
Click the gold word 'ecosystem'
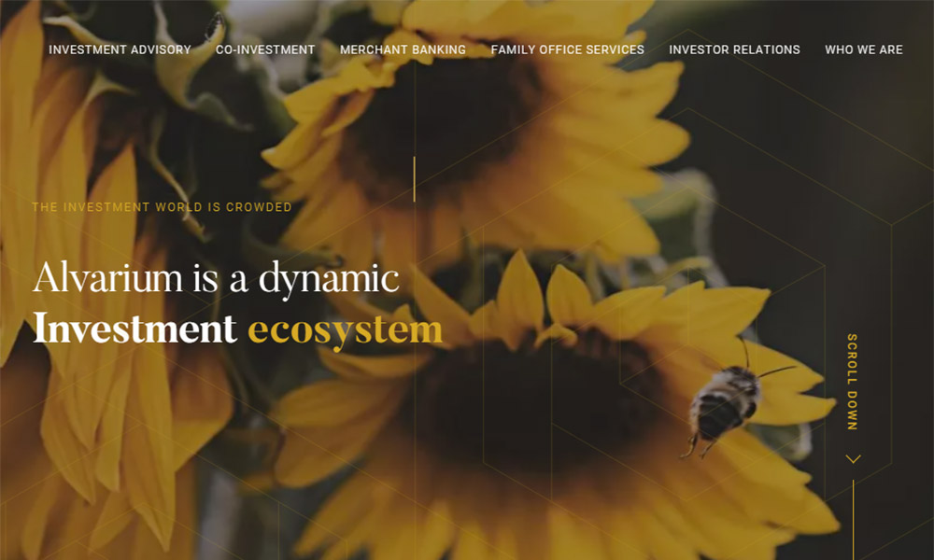point(345,329)
